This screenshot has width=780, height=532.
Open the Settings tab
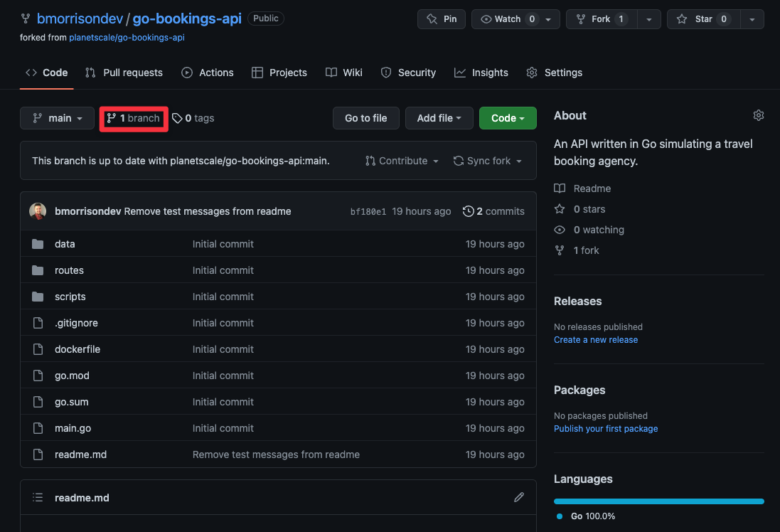pos(554,73)
